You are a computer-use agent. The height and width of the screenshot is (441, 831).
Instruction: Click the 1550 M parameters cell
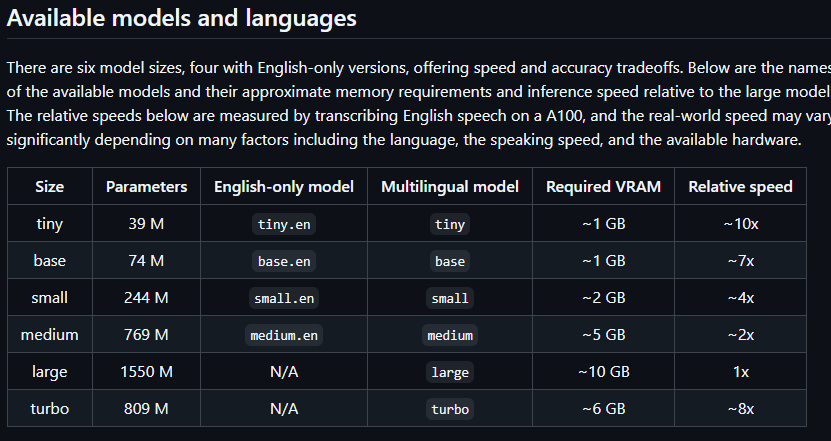[146, 372]
